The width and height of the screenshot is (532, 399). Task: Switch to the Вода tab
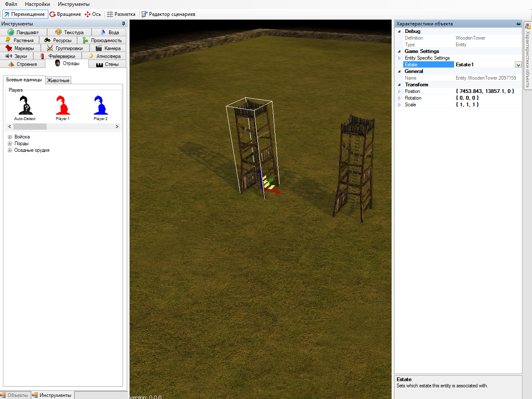tap(109, 32)
